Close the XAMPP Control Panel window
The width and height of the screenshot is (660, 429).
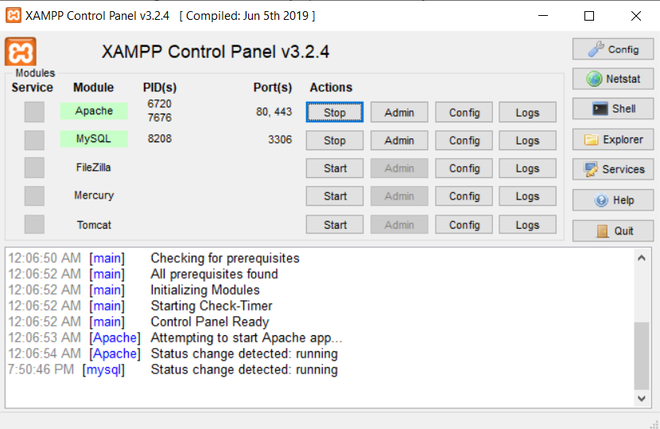click(x=636, y=16)
